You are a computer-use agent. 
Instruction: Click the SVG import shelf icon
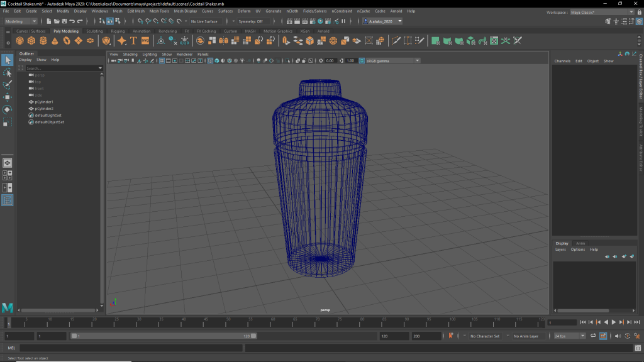click(145, 41)
